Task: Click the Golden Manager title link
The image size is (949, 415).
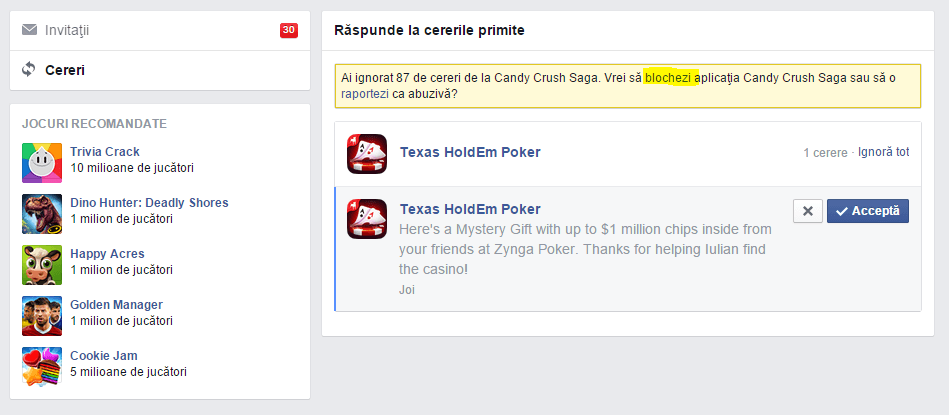Action: point(116,304)
